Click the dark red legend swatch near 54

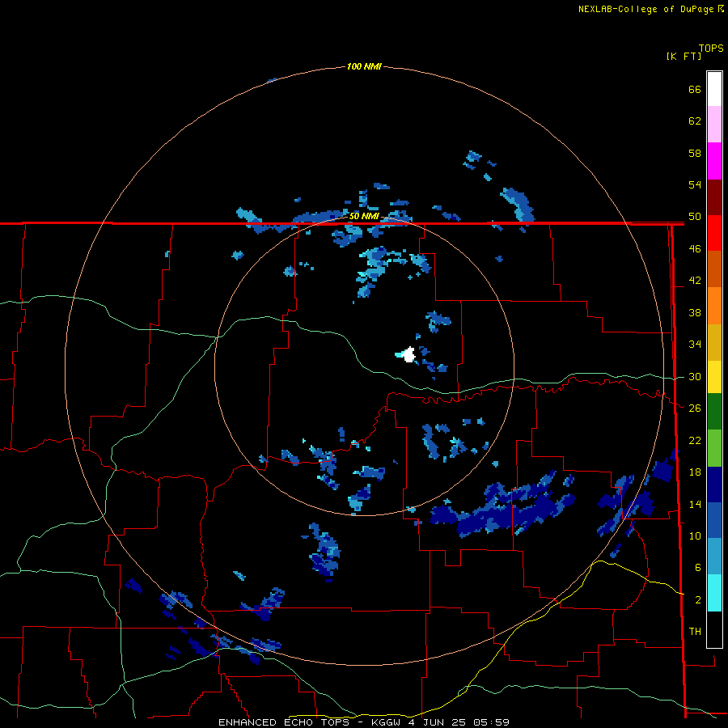tap(714, 197)
